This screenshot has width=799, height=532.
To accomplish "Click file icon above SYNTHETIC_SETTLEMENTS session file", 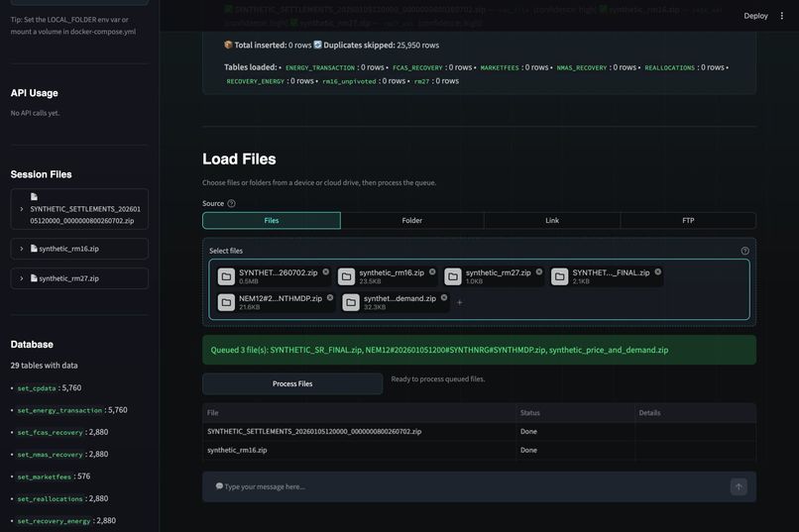I will click(x=34, y=196).
